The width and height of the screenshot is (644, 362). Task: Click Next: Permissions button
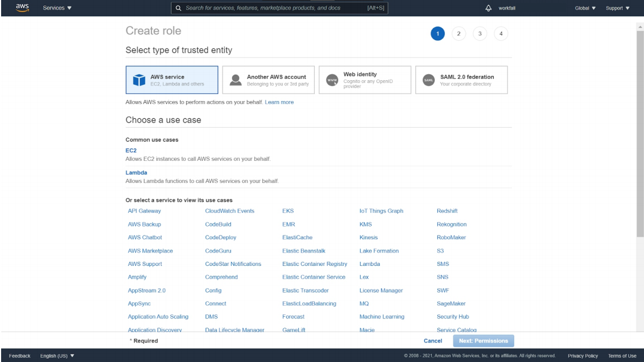483,340
